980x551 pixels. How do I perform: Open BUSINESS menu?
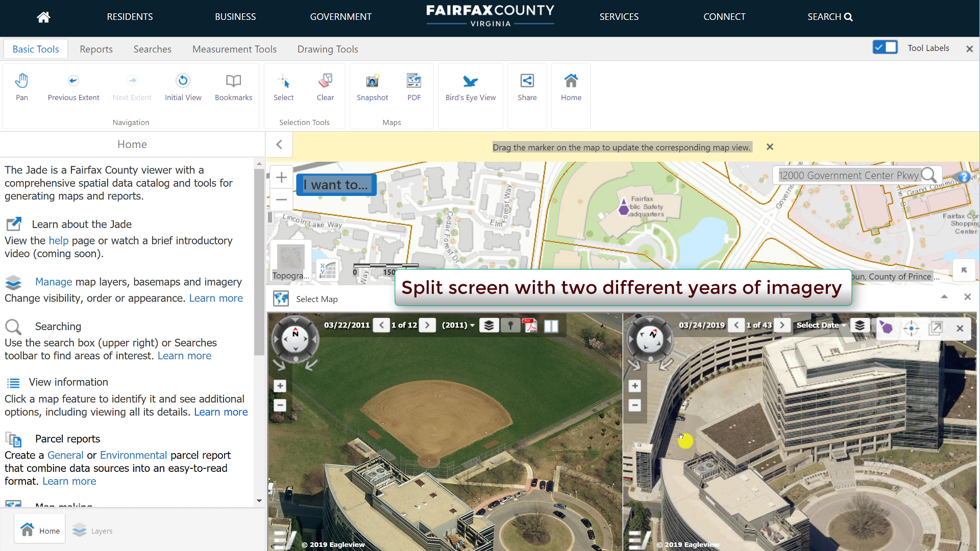pos(235,17)
